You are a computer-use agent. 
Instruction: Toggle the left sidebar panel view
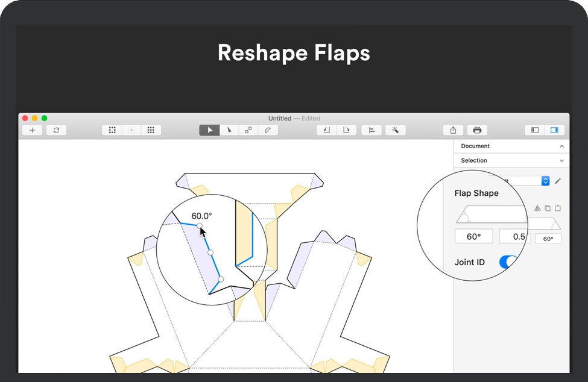535,130
